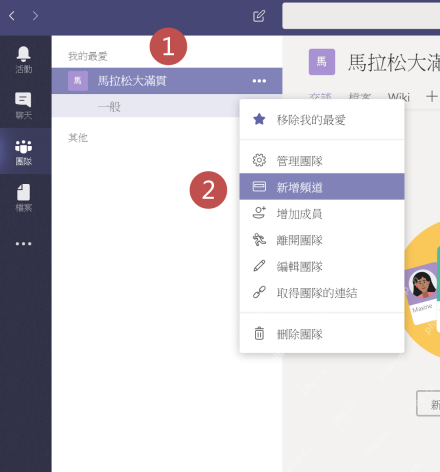Choose 移除我的最愛 from the menu
This screenshot has width=440, height=472.
coord(322,120)
